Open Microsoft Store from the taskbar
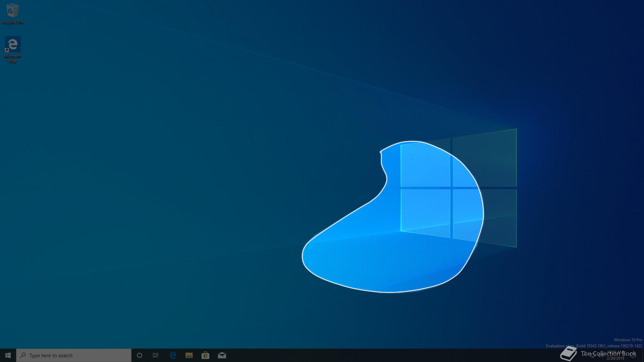 (x=205, y=355)
